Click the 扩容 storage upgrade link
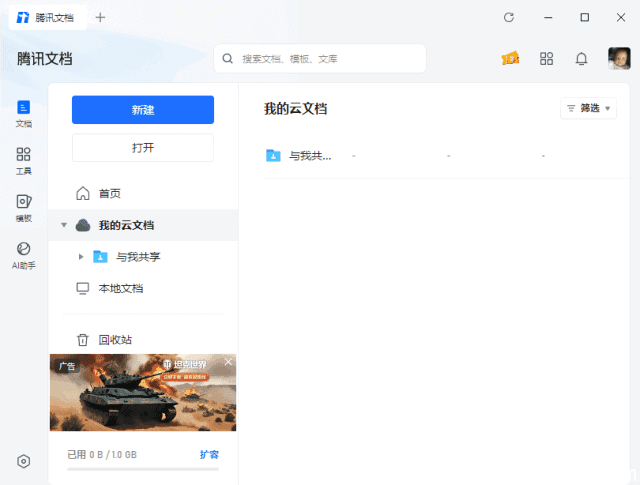This screenshot has height=485, width=640. 209,454
